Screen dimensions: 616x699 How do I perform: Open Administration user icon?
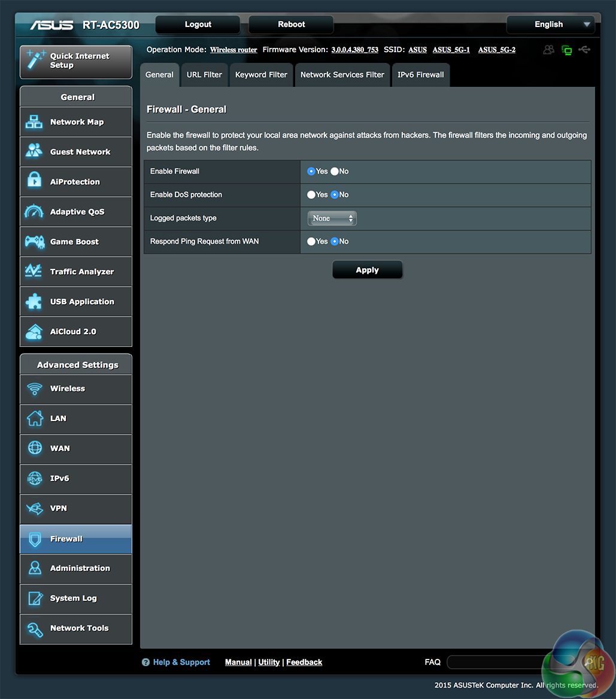tap(35, 568)
